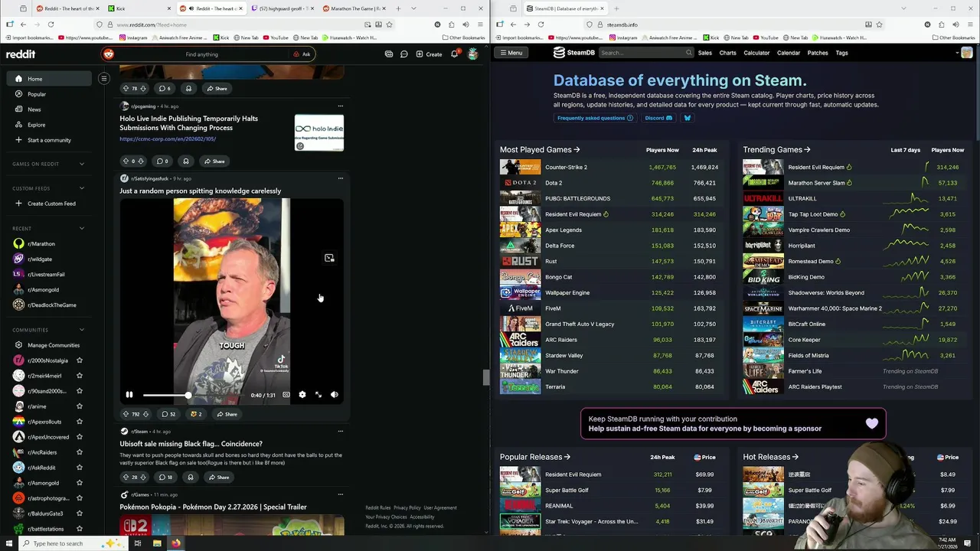Click Ask button in Reddit search
The image size is (980, 551).
302,54
